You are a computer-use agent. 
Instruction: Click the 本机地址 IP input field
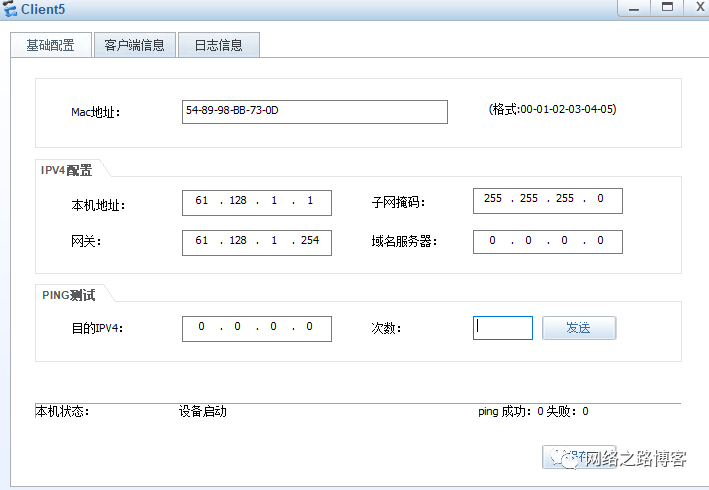pos(257,203)
